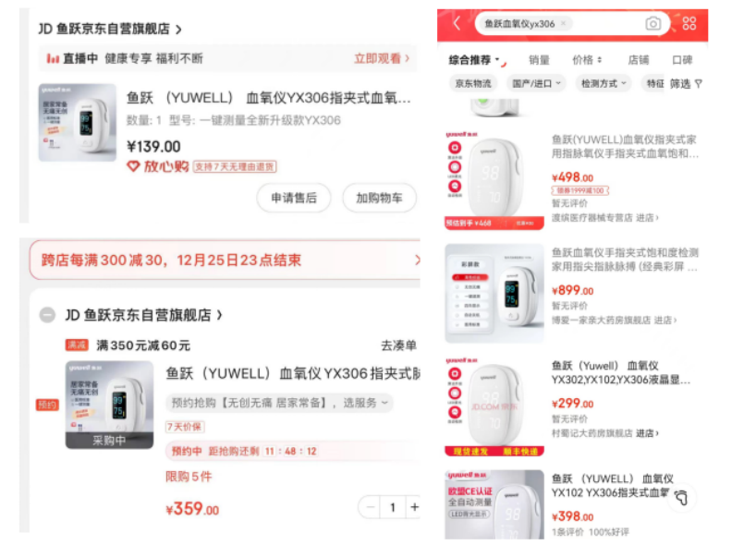Tap the 放心购 heart icon

(x=133, y=166)
